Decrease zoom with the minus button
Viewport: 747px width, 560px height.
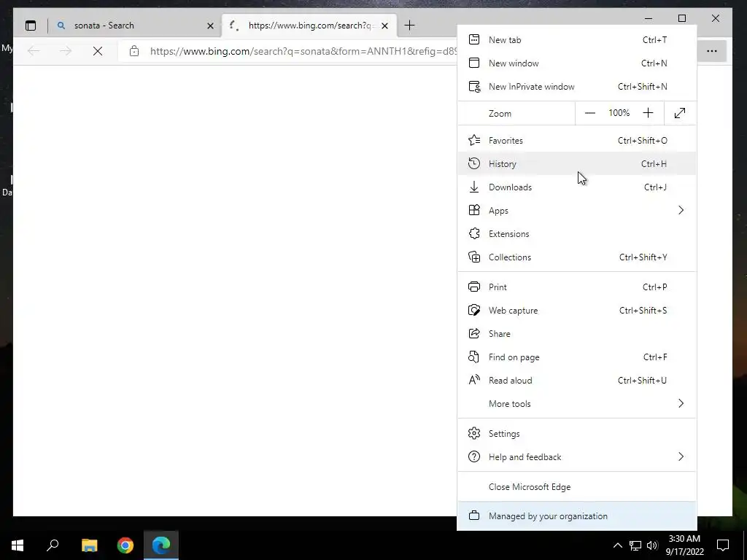(x=589, y=113)
